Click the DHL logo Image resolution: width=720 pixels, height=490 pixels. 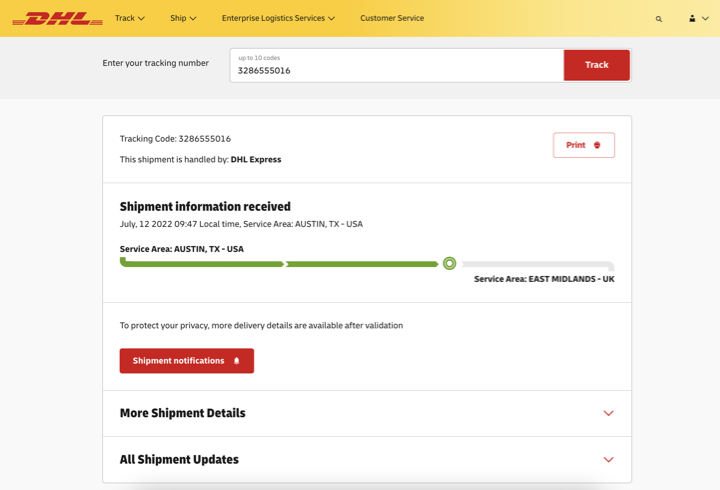tap(57, 18)
